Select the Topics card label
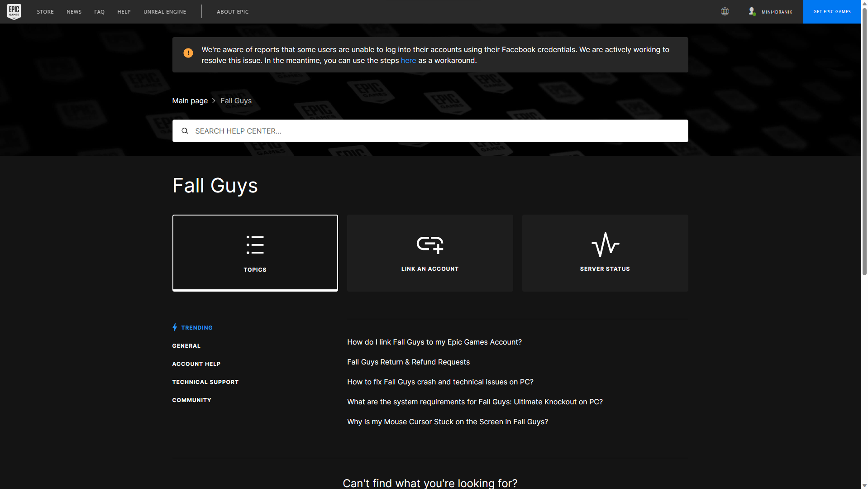The image size is (868, 489). [255, 270]
